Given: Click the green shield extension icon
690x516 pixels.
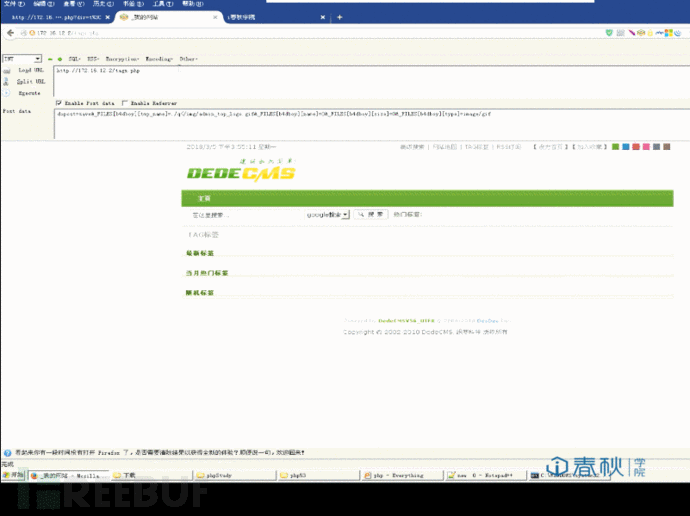Looking at the screenshot, I should 609,33.
